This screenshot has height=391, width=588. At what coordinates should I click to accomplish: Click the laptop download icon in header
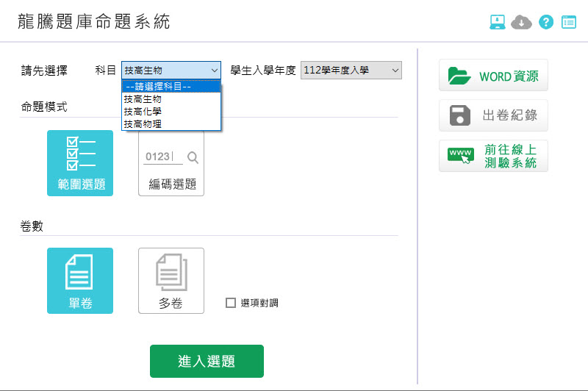click(498, 22)
